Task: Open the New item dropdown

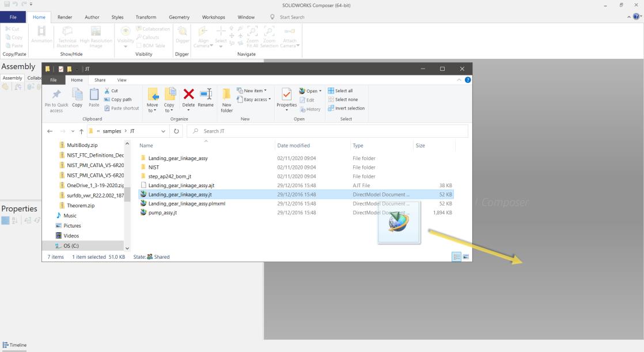Action: (252, 90)
